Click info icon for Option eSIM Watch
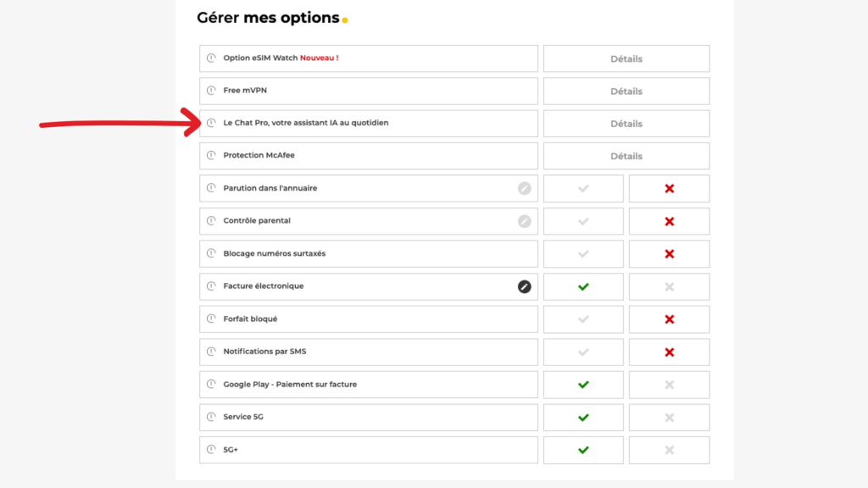The height and width of the screenshot is (488, 868). pos(211,58)
